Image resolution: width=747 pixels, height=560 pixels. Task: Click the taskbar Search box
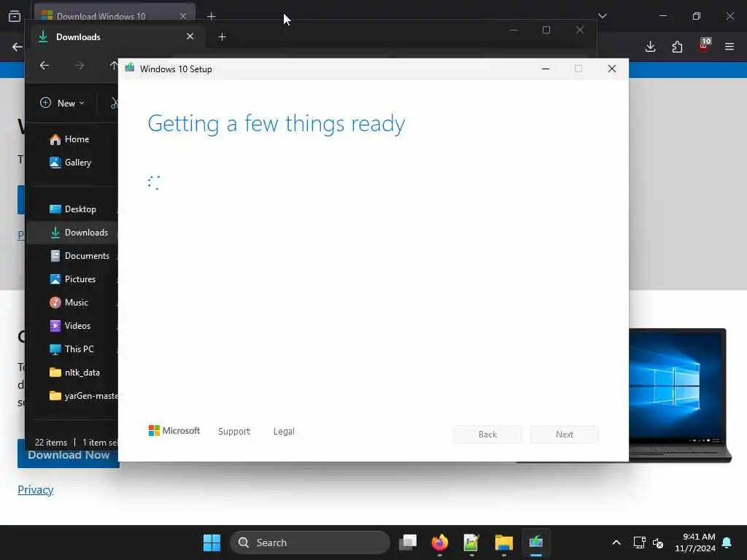click(x=309, y=542)
